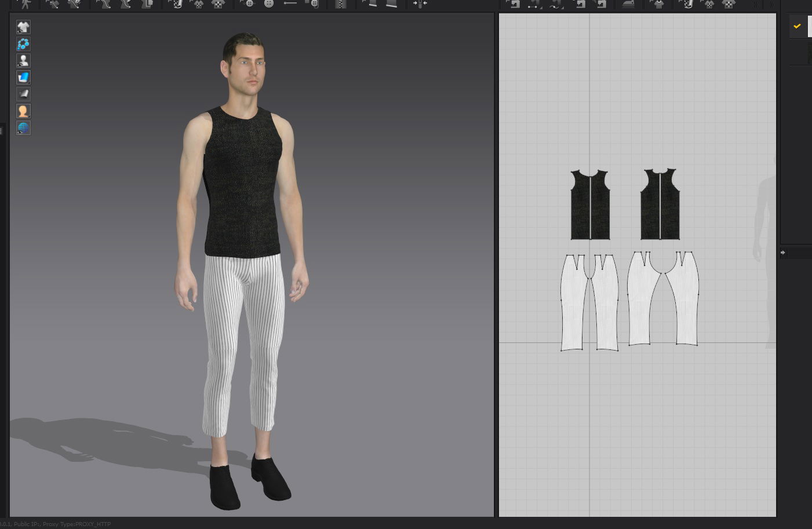Toggle the yellow checkmark in right panel
This screenshot has height=529, width=812.
797,26
